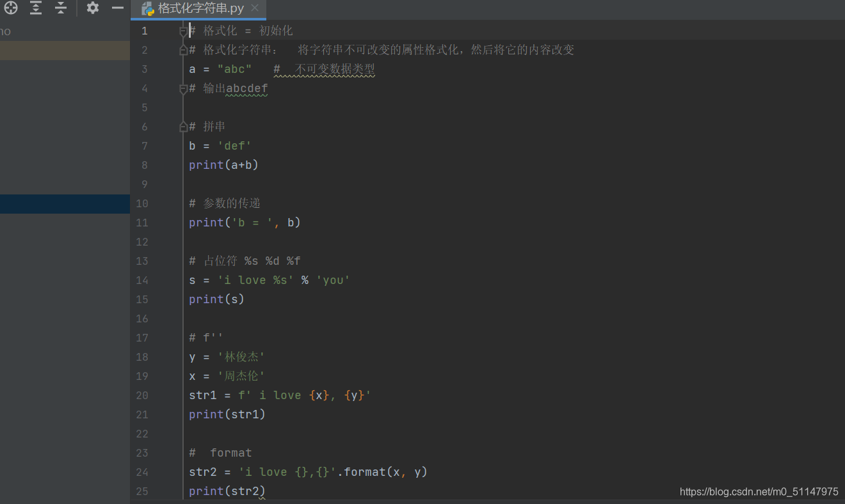The image size is (845, 504).
Task: Click the selected blue row in project panel
Action: (x=65, y=204)
